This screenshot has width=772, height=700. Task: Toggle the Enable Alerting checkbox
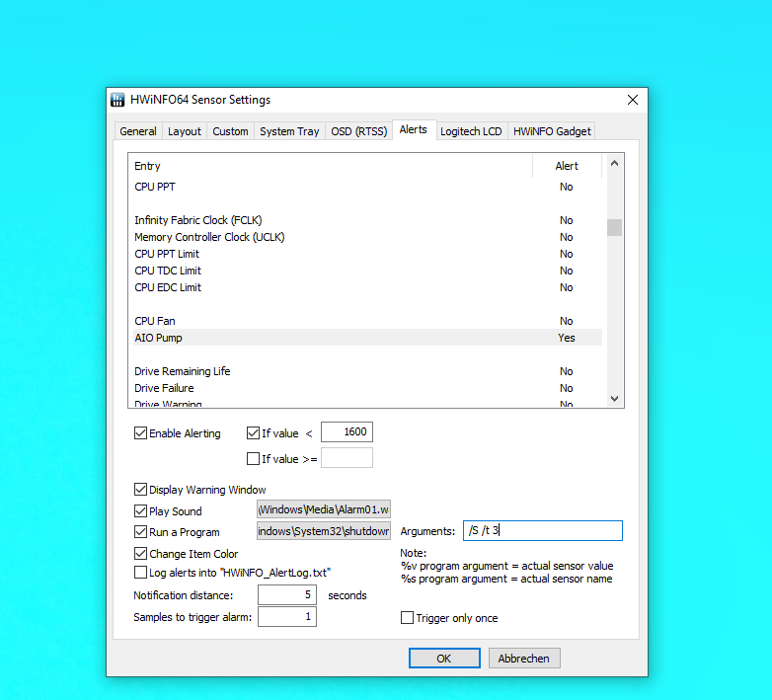pyautogui.click(x=140, y=433)
